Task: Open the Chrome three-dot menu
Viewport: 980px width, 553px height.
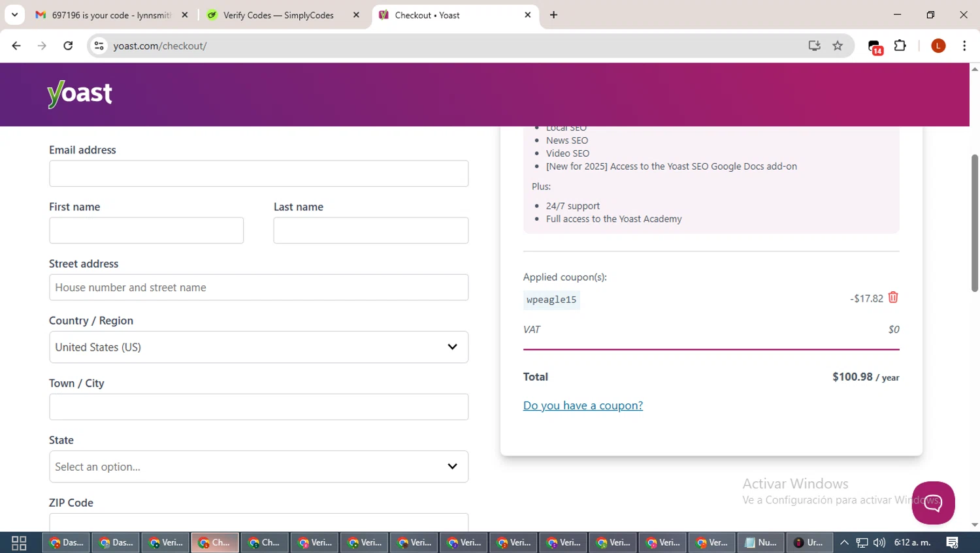Action: (964, 46)
